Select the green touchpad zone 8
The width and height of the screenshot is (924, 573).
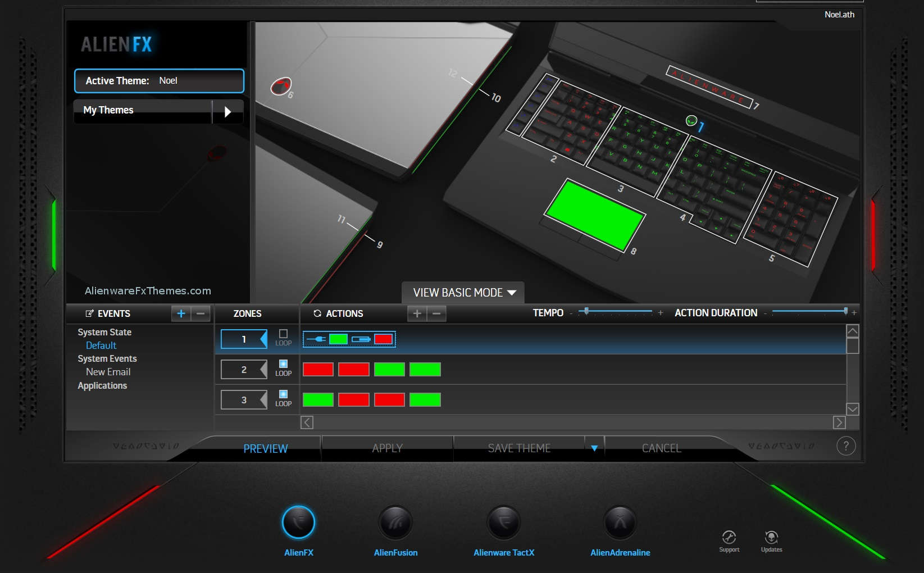595,215
